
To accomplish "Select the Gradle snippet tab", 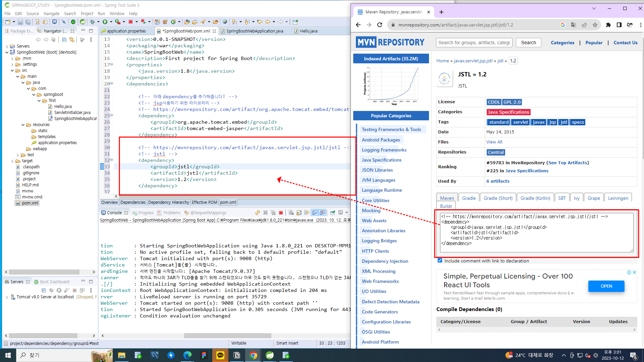I will [469, 198].
